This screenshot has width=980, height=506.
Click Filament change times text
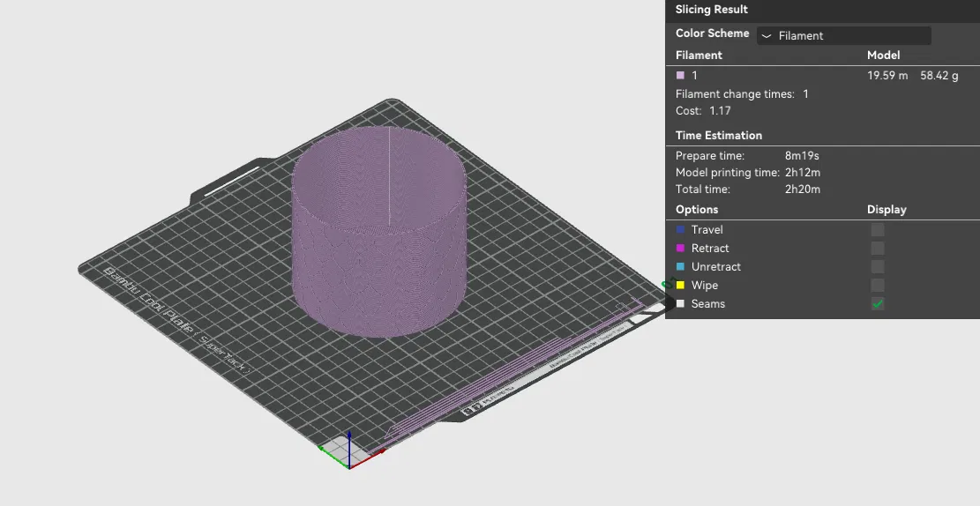coord(735,93)
